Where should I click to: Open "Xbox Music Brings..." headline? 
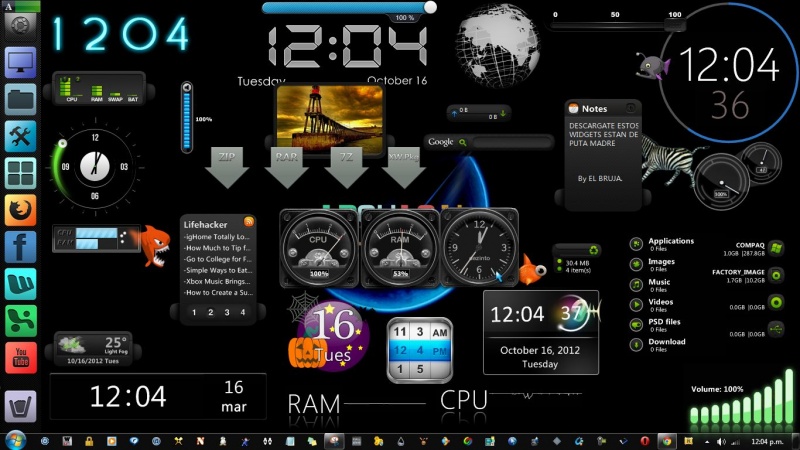pos(217,282)
